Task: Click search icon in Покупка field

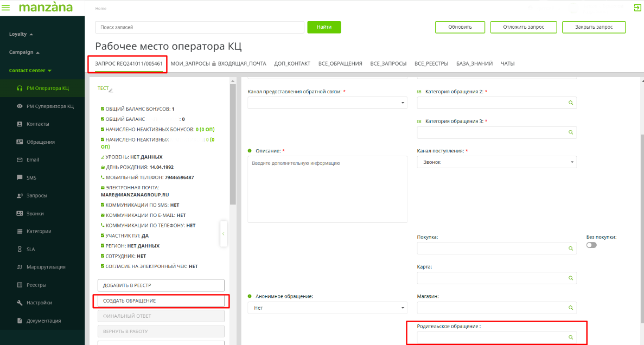Action: point(570,248)
